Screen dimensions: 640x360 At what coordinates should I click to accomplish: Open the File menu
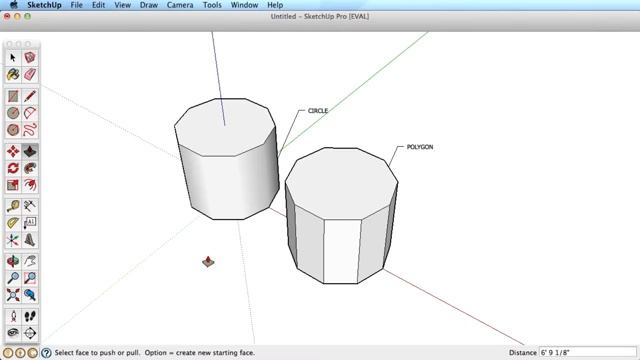click(76, 5)
